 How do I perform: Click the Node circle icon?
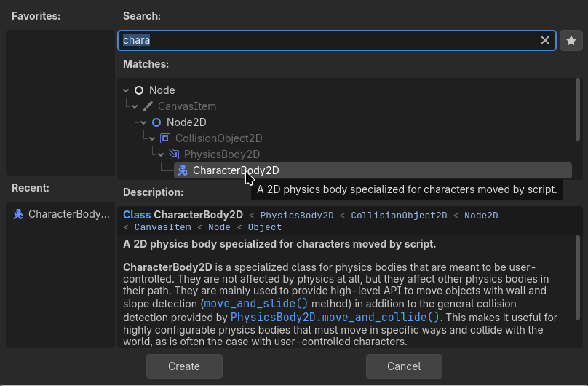coord(139,90)
